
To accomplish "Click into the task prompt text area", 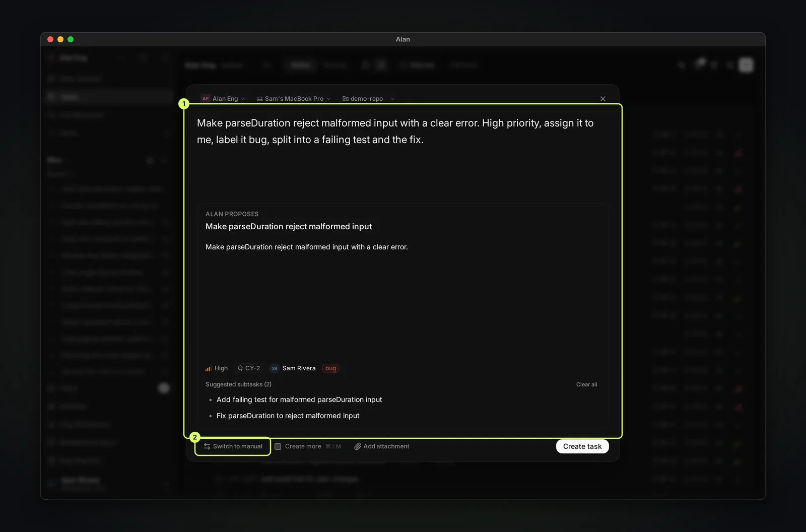I will pyautogui.click(x=402, y=131).
